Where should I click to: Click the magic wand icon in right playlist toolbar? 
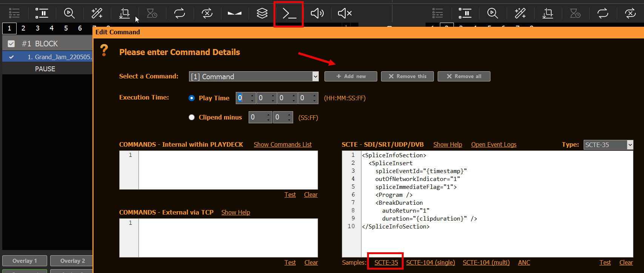pos(520,14)
